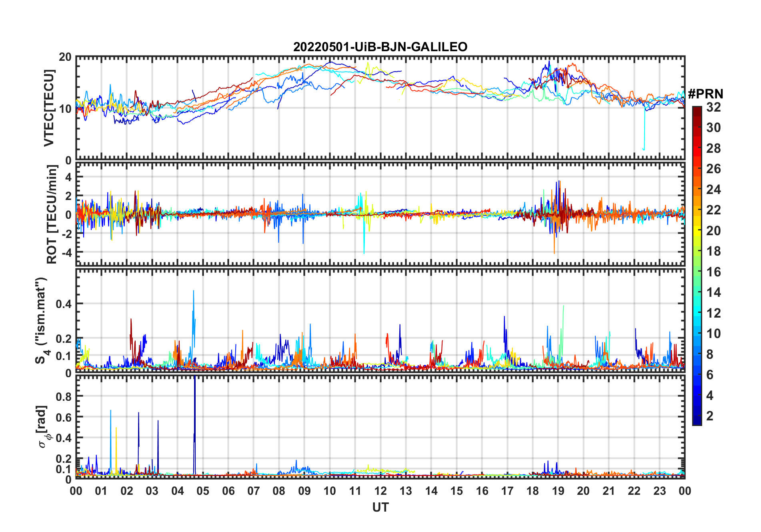761x532 pixels.
Task: Click the x-axis tick label 01
Action: tap(101, 491)
